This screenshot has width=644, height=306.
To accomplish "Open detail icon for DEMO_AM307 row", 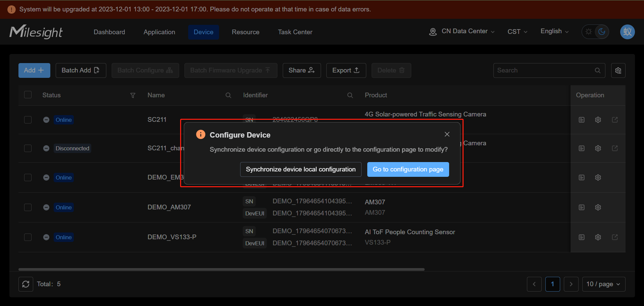I will (x=582, y=207).
